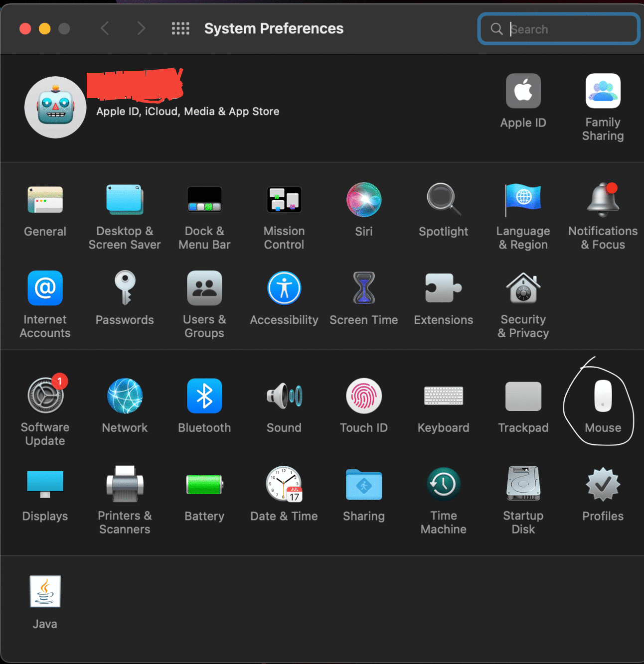Open Siri preferences
644x664 pixels.
click(364, 200)
